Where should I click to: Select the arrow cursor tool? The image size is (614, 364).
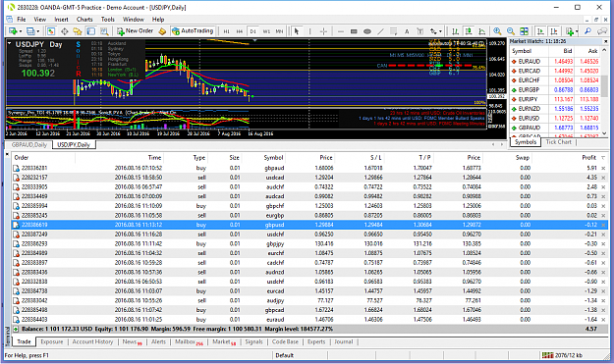point(297,31)
